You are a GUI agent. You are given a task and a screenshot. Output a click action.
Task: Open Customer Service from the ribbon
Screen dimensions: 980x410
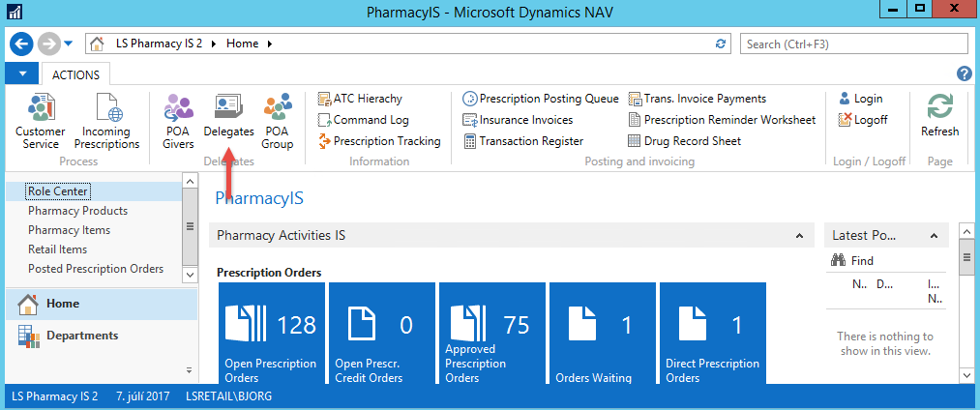point(41,121)
